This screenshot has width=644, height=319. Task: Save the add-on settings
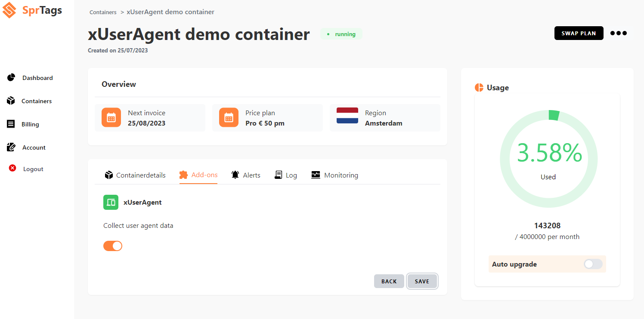422,281
